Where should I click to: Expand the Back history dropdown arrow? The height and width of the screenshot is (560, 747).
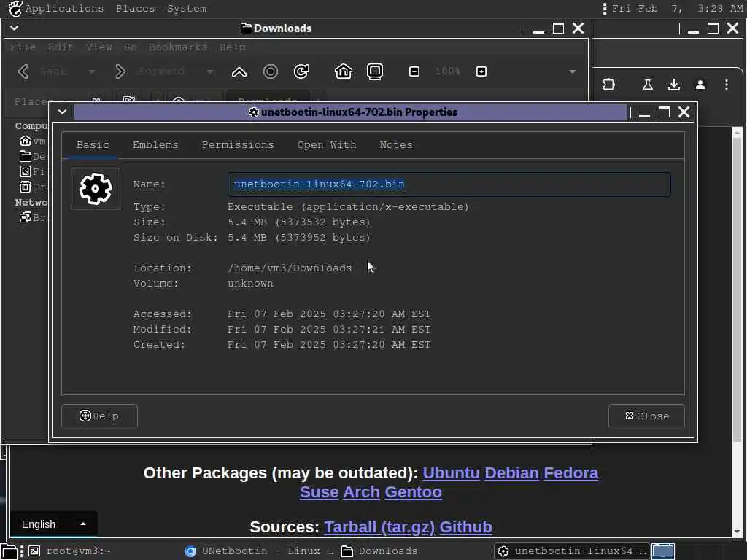(x=91, y=71)
